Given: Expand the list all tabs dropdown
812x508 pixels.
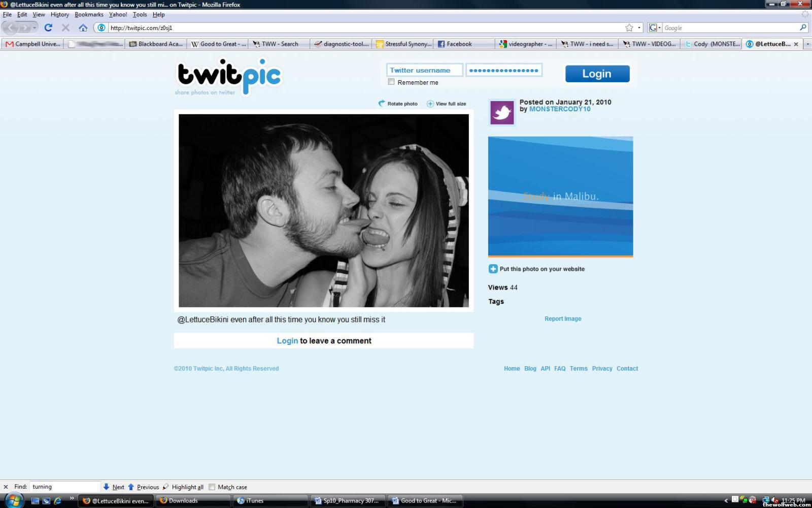Looking at the screenshot, I should pos(807,44).
